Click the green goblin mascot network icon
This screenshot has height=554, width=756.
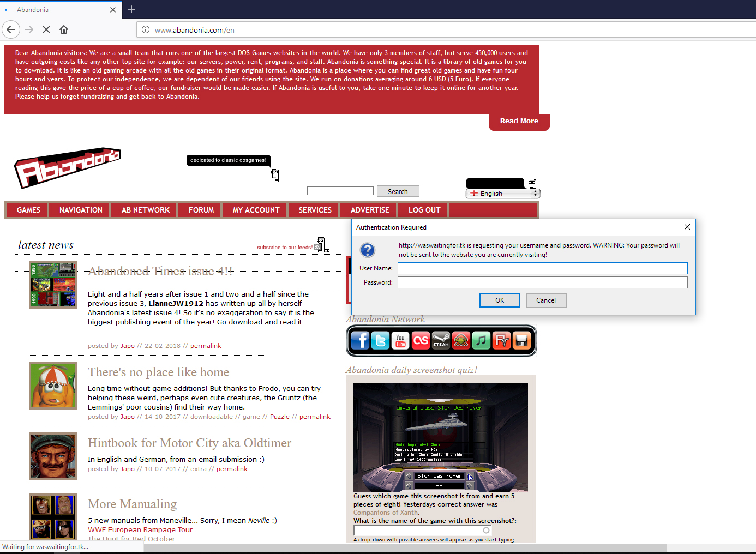[461, 341]
